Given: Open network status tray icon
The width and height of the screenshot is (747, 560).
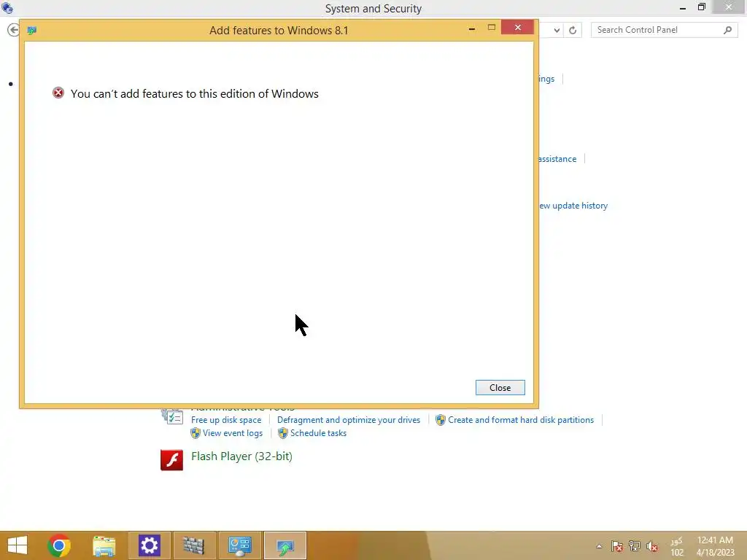Looking at the screenshot, I should point(634,545).
